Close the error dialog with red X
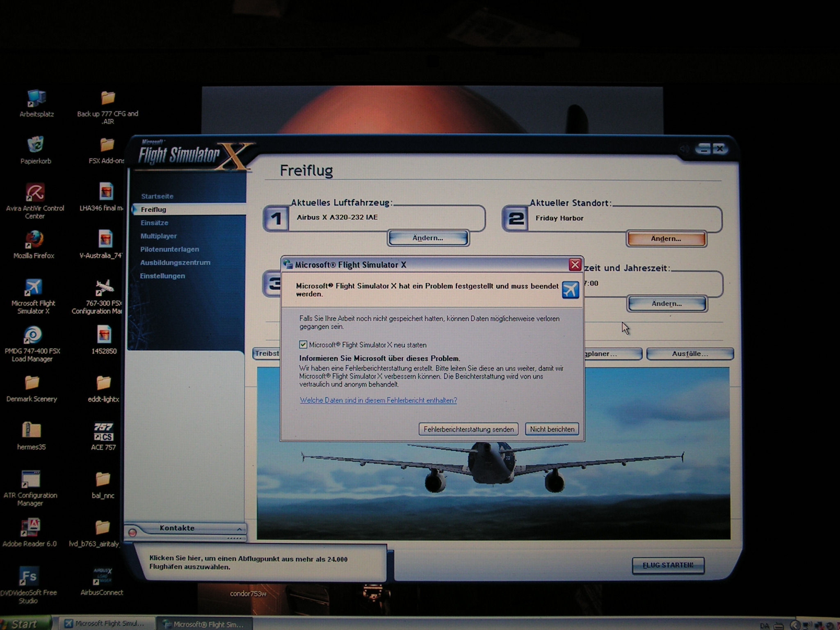Screen dimensions: 840x630 coord(575,265)
